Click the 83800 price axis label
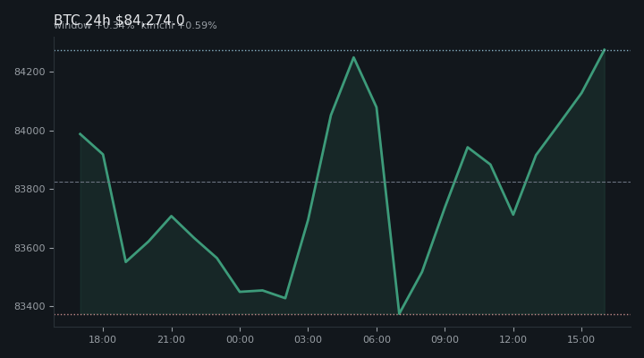The width and height of the screenshot is (644, 358). (30, 190)
